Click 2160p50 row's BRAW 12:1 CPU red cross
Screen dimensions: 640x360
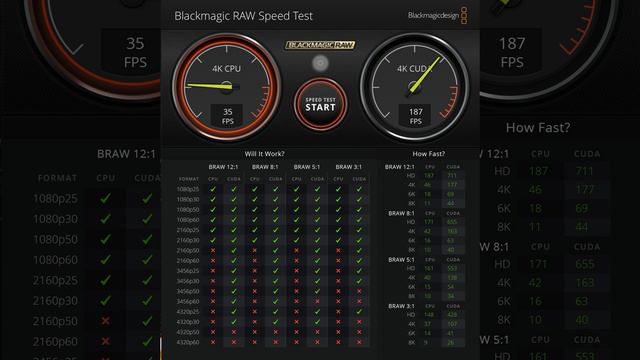[x=213, y=250]
